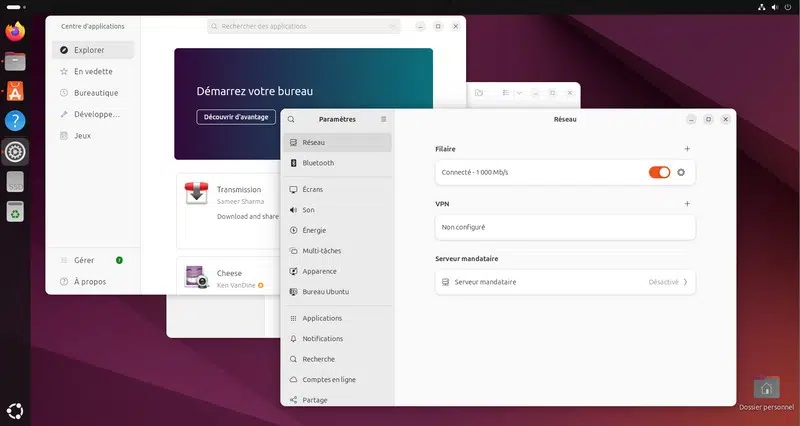
Task: Select Bluetooth in settings sidebar
Action: coord(337,163)
